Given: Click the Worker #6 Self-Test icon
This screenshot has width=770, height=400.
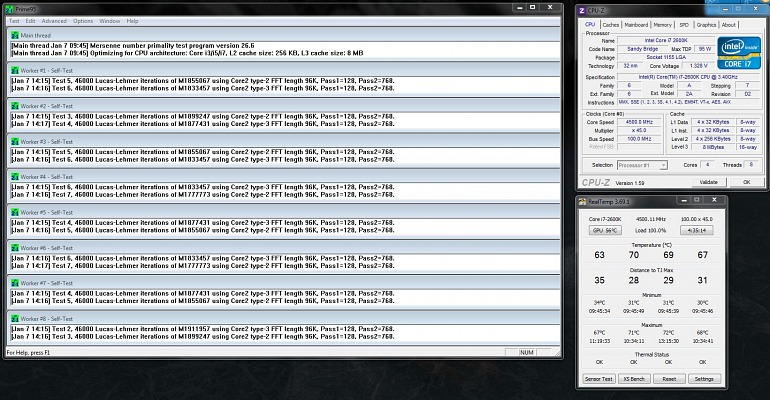Looking at the screenshot, I should point(15,248).
